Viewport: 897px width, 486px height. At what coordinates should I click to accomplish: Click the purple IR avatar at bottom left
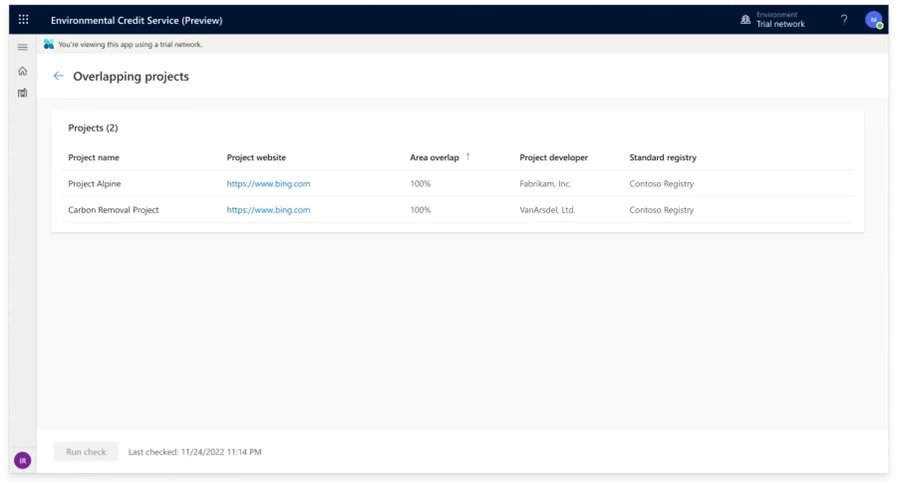pyautogui.click(x=23, y=460)
